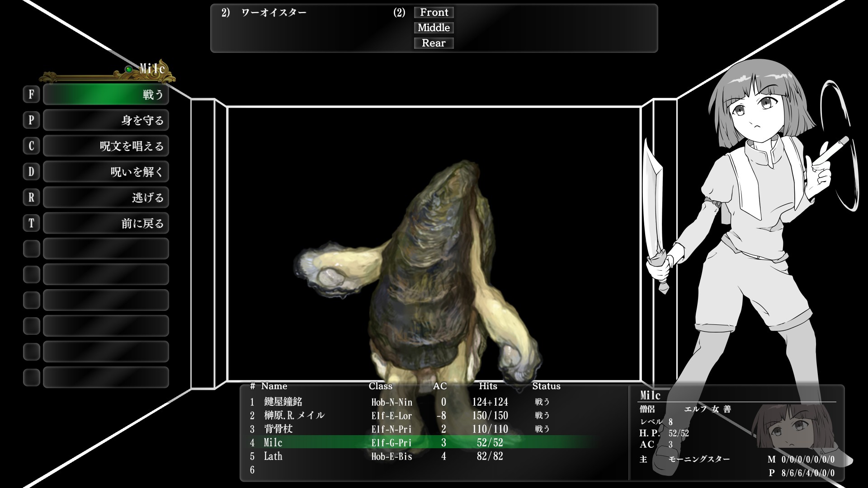Screen dimensions: 868x488
Task: Select 呪文を唱える cast spell command
Action: coord(106,146)
